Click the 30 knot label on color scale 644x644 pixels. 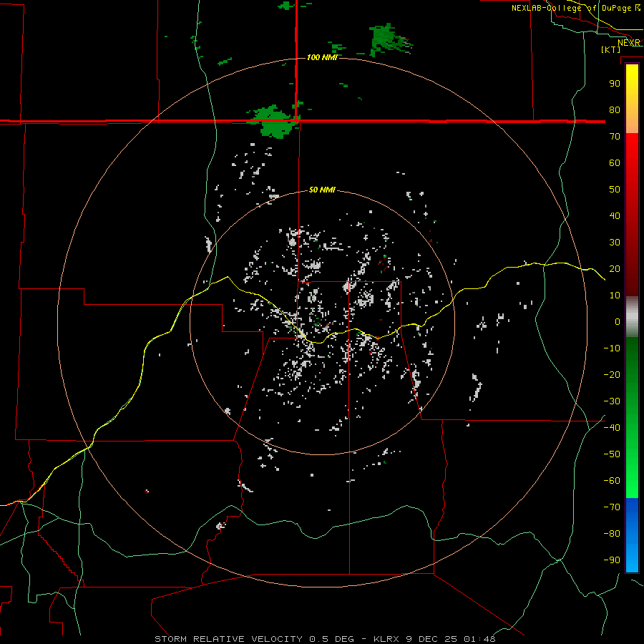point(615,243)
